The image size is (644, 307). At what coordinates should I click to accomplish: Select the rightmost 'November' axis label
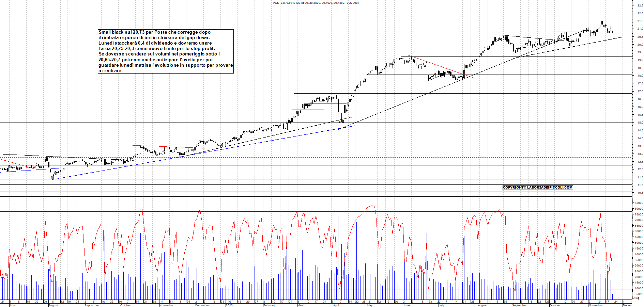click(595, 305)
